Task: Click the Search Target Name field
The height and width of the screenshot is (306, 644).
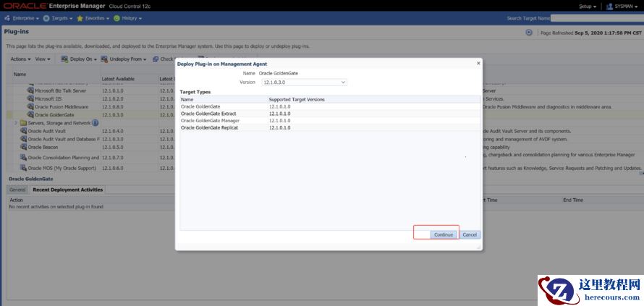Action: coord(597,18)
